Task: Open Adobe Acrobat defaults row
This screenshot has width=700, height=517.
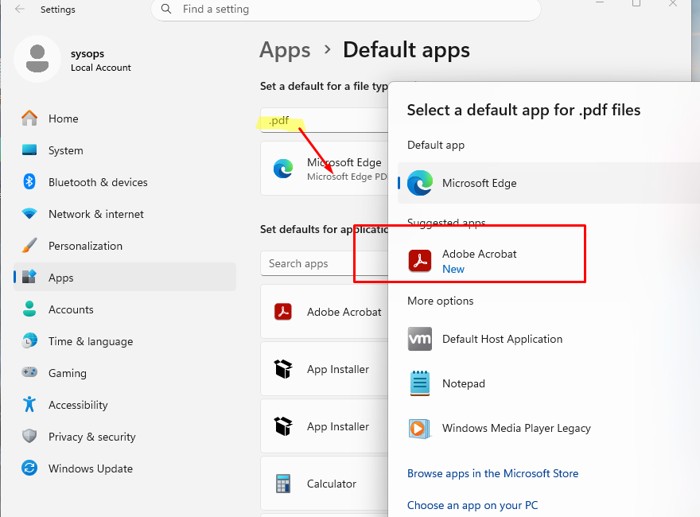Action: pyautogui.click(x=324, y=312)
